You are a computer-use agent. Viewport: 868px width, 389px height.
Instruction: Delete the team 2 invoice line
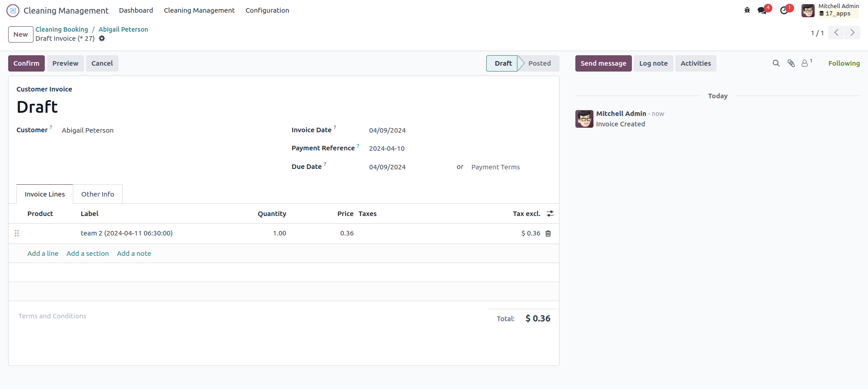coord(548,234)
